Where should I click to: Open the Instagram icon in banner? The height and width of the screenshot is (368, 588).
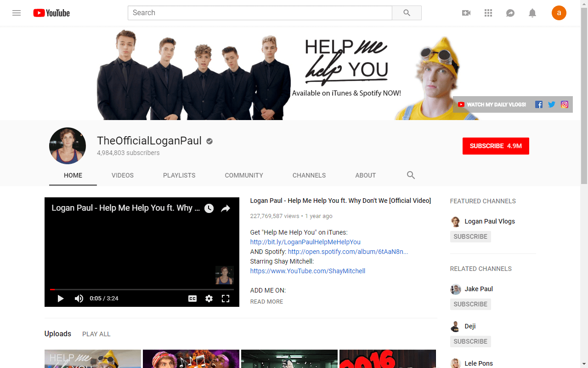pyautogui.click(x=565, y=104)
